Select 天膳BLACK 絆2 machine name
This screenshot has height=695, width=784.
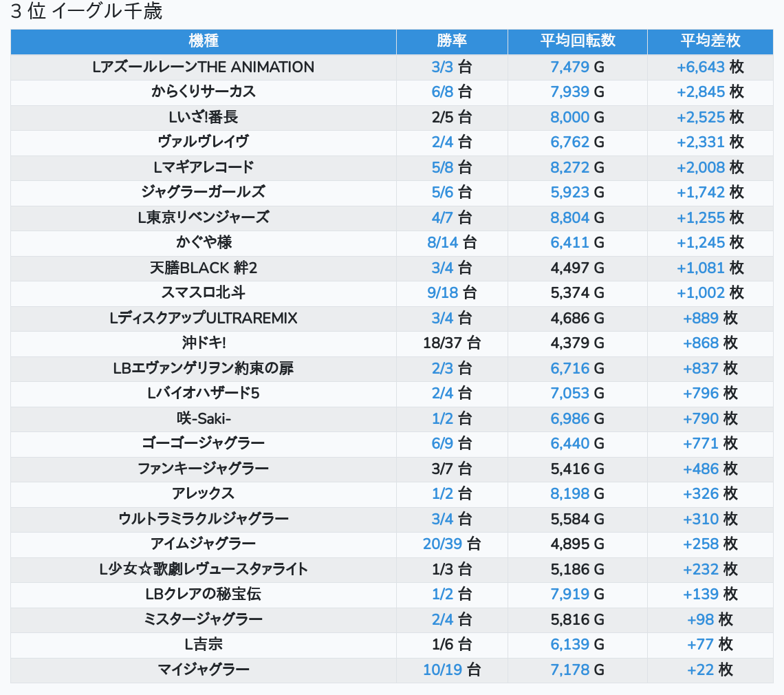pos(204,268)
